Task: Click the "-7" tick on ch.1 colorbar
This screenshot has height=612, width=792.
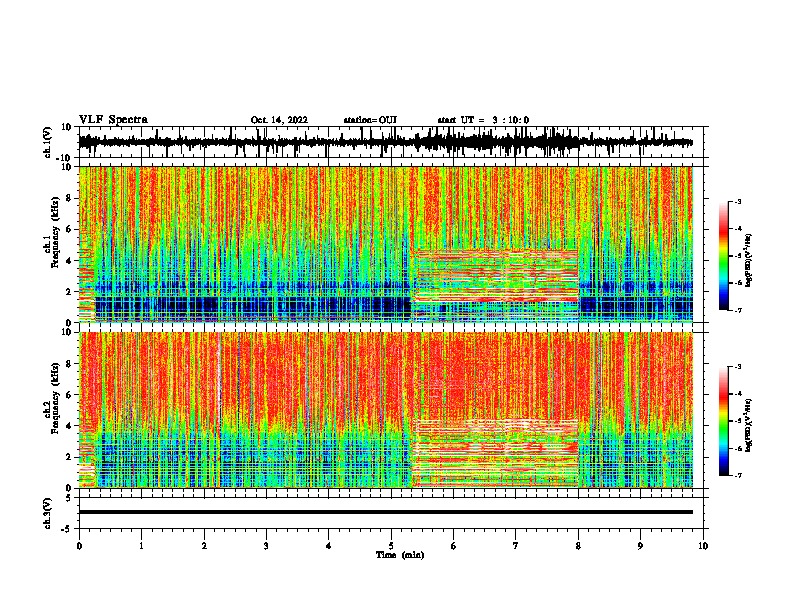Action: (x=738, y=310)
